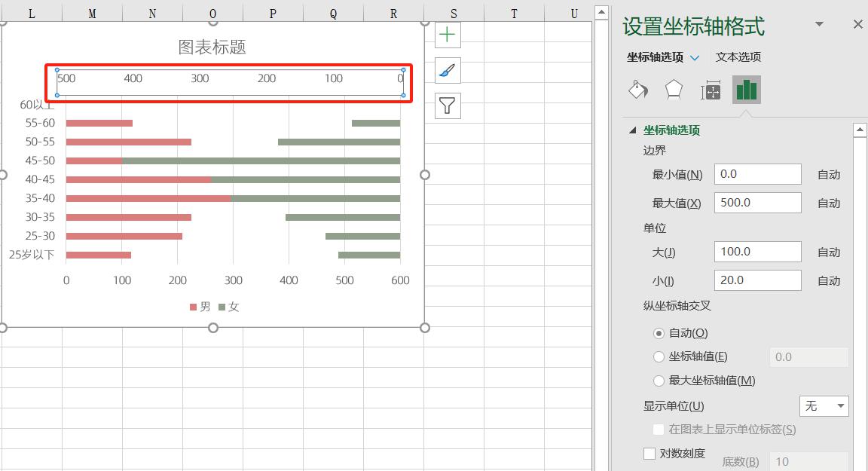Click the secondary axis label 400
Image resolution: width=868 pixels, height=471 pixels.
tap(133, 78)
